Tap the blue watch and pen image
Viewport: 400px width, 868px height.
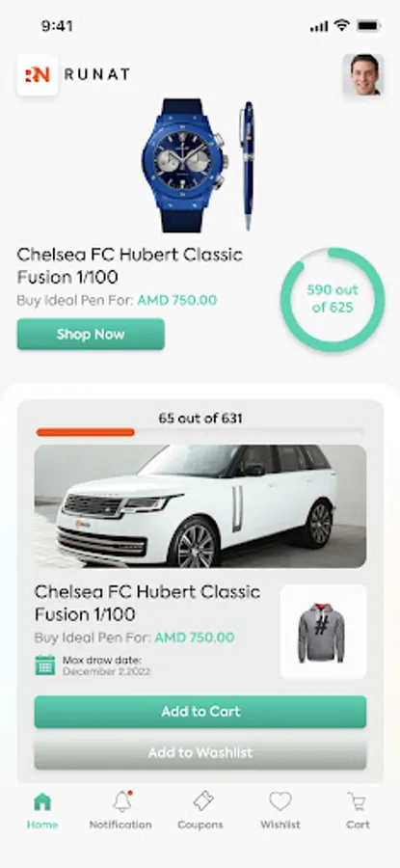(200, 166)
